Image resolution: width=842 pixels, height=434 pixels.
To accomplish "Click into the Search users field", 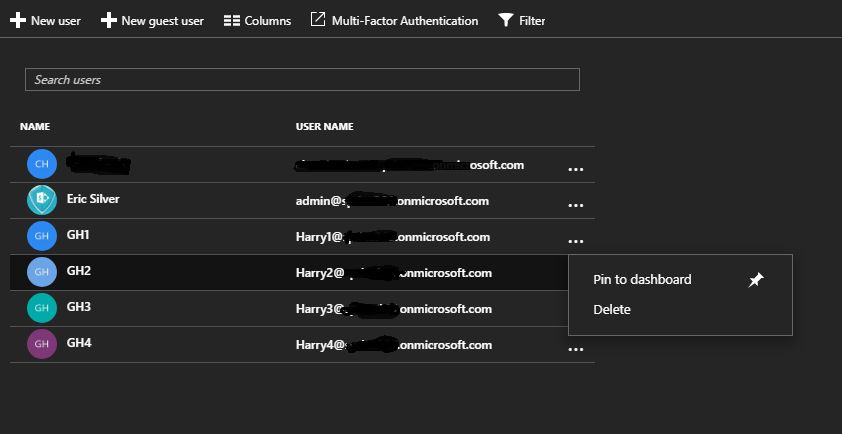I will point(302,79).
